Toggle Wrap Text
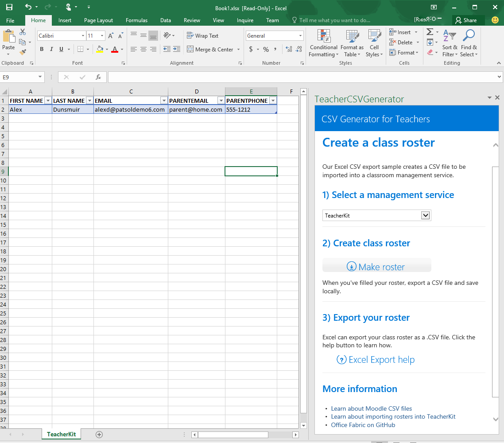 [x=202, y=36]
